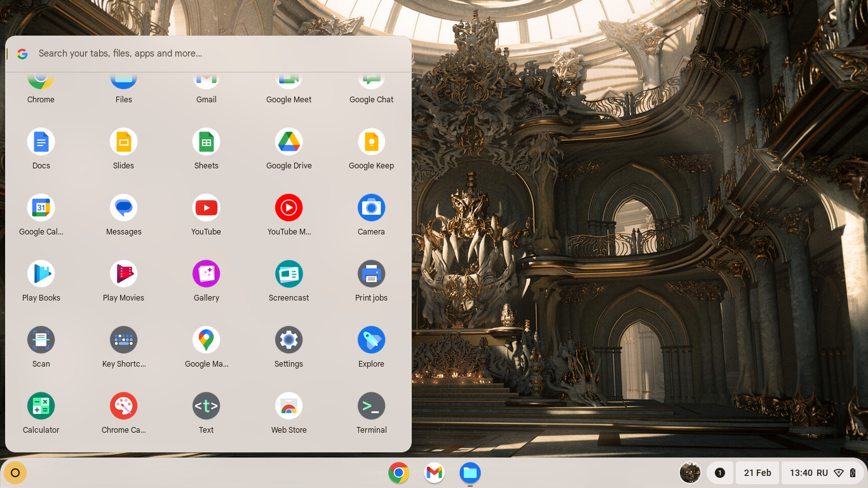The height and width of the screenshot is (488, 868).
Task: Launch the Chrome Canvas app
Action: click(124, 406)
